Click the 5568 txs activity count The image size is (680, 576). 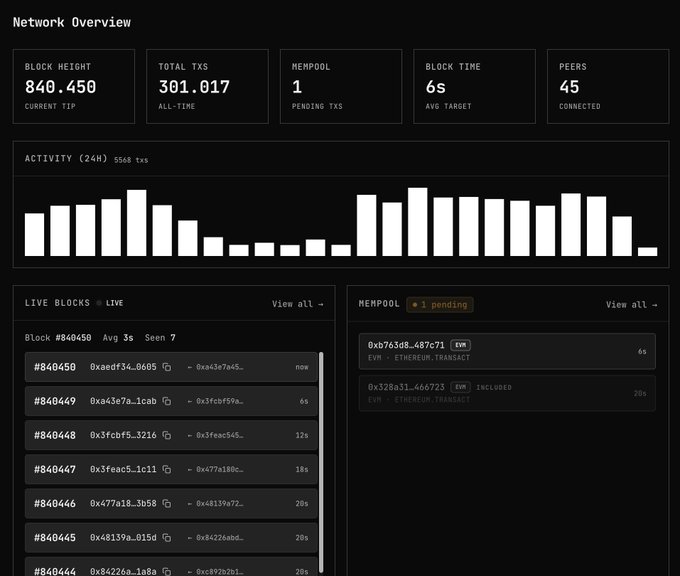click(131, 160)
